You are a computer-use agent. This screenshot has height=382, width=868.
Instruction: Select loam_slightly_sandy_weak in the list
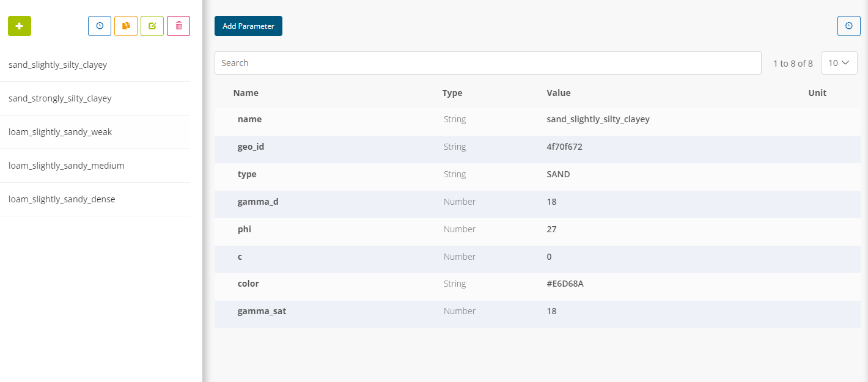tap(60, 132)
